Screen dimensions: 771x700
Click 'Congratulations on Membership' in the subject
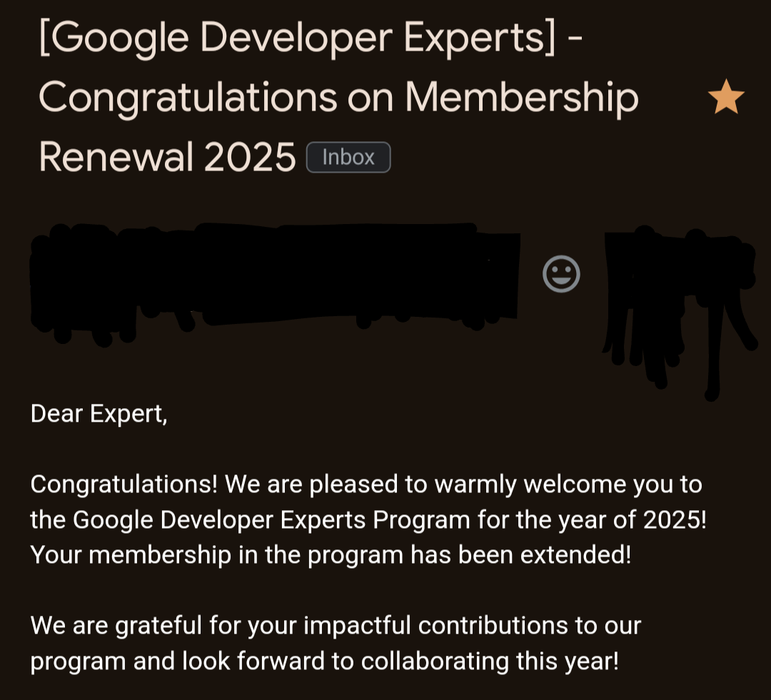(x=338, y=98)
